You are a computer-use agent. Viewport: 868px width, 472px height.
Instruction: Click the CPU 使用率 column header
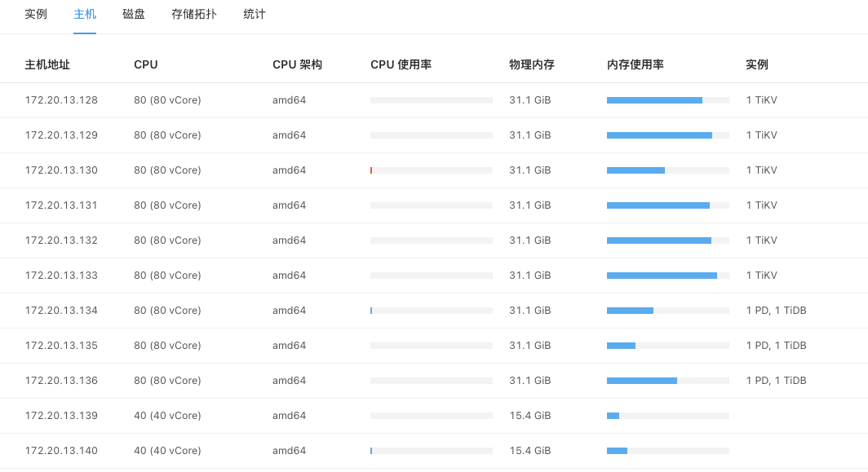[401, 64]
